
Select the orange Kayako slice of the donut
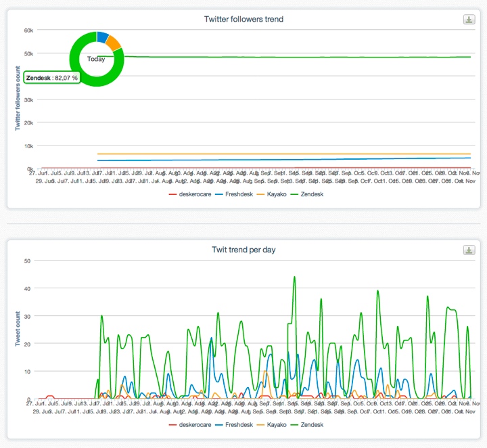tap(114, 43)
